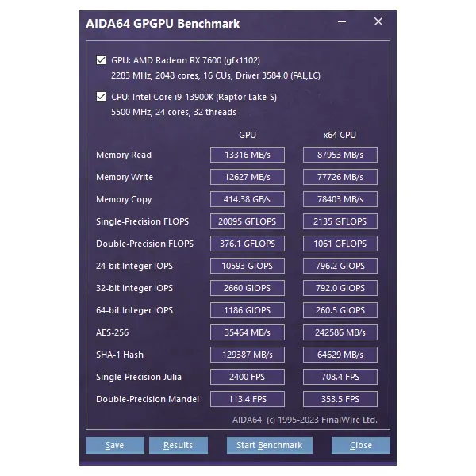Click CPU value 1061 GFLOPS
Image resolution: width=476 pixels, height=476 pixels.
tap(340, 244)
